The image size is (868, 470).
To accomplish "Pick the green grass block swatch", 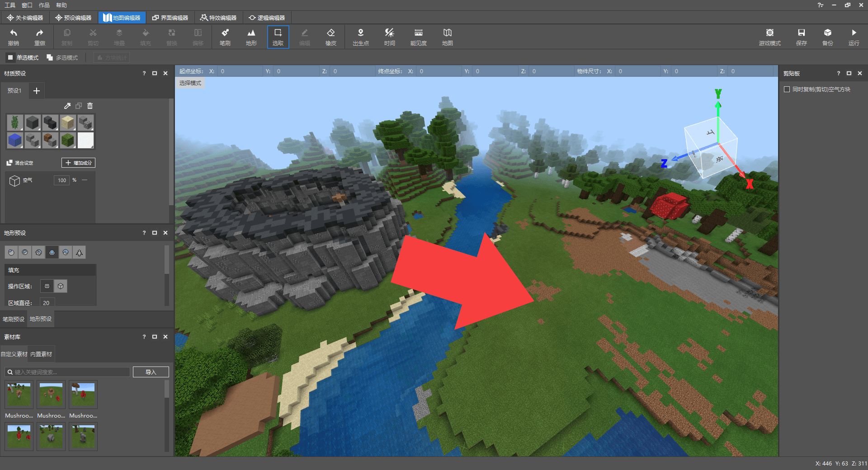I will (x=68, y=140).
